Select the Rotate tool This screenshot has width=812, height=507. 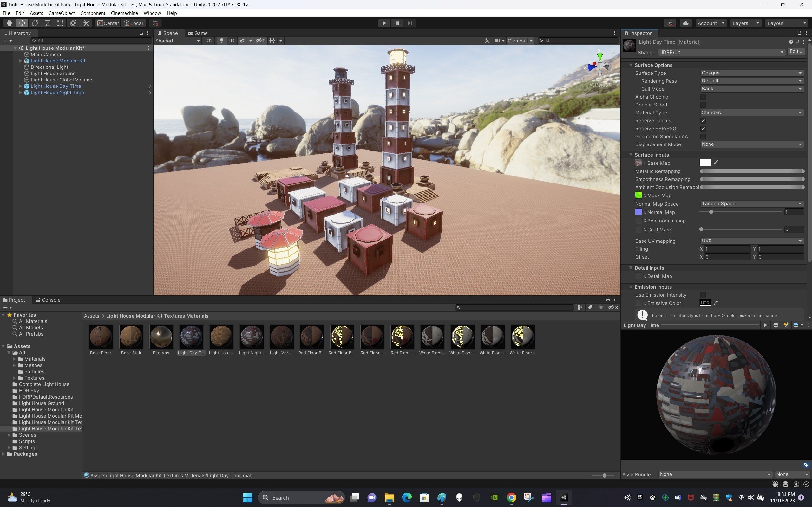pos(35,23)
